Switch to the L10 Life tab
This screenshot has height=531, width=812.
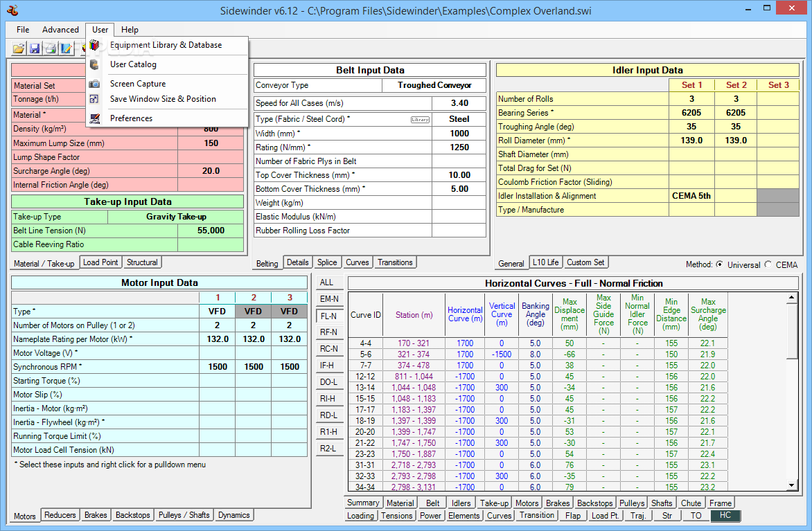pos(545,262)
